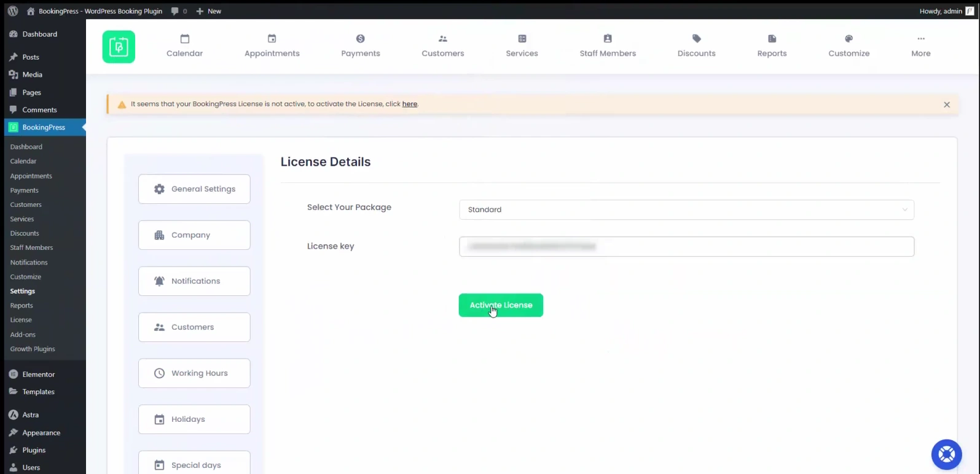Open the Payments submenu item
The width and height of the screenshot is (980, 474).
coord(25,190)
